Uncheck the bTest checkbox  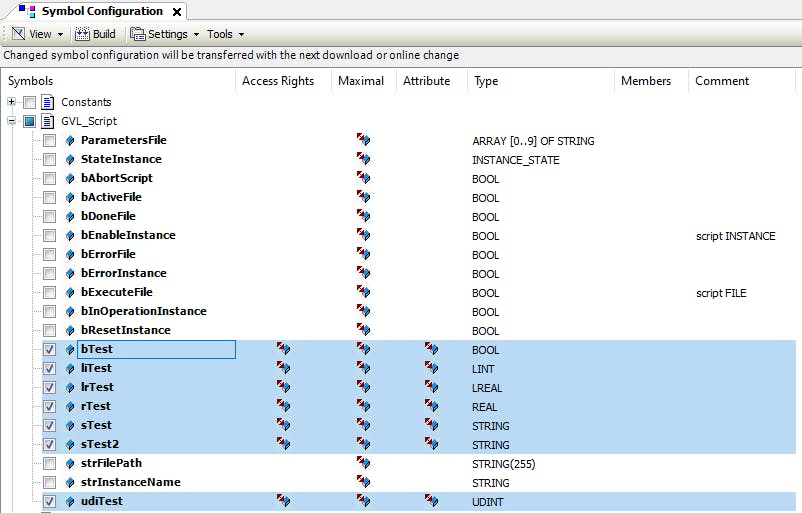click(49, 349)
